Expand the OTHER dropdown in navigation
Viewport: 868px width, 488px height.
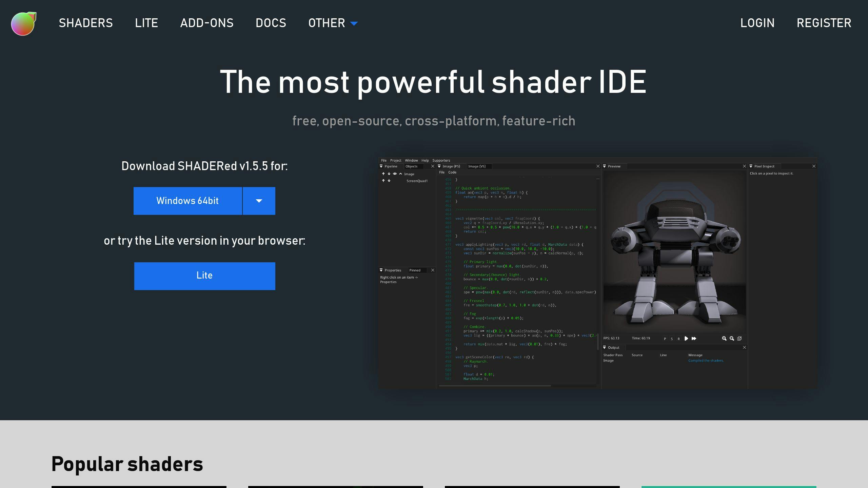pos(333,23)
